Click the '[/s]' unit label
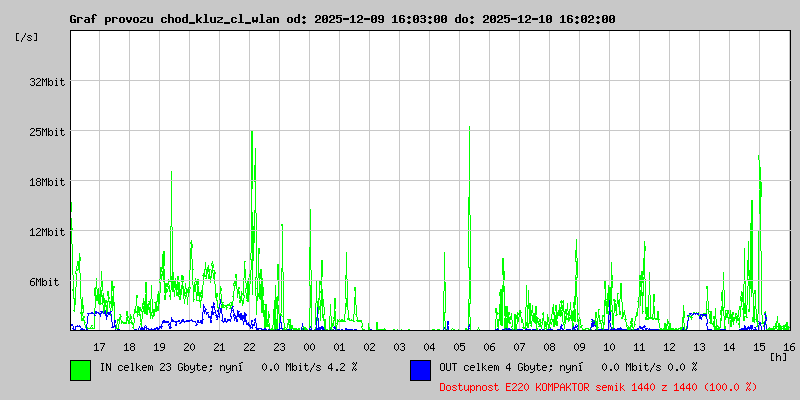This screenshot has height=400, width=800. pyautogui.click(x=27, y=37)
